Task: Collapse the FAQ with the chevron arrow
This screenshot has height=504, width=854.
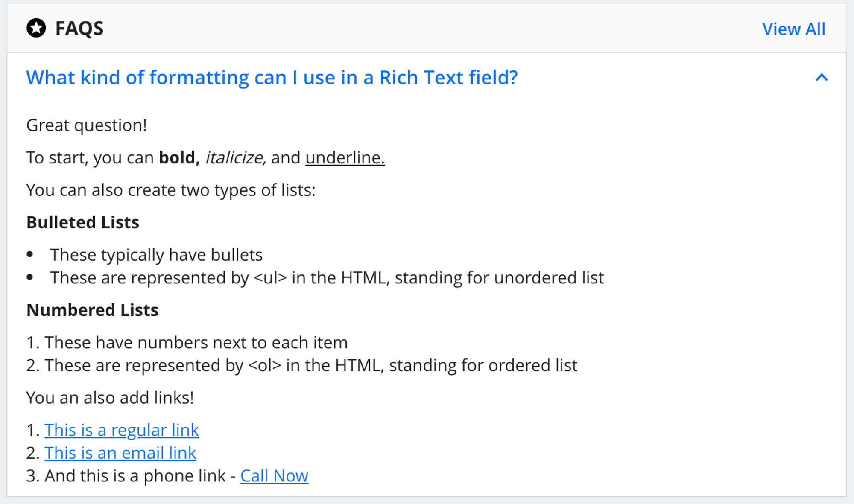Action: [x=822, y=77]
